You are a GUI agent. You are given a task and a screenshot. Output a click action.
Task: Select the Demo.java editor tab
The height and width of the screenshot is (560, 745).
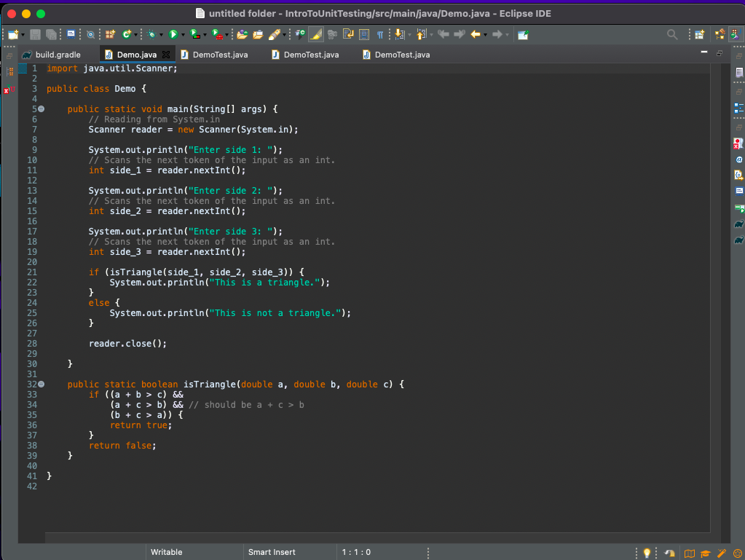click(x=137, y=55)
